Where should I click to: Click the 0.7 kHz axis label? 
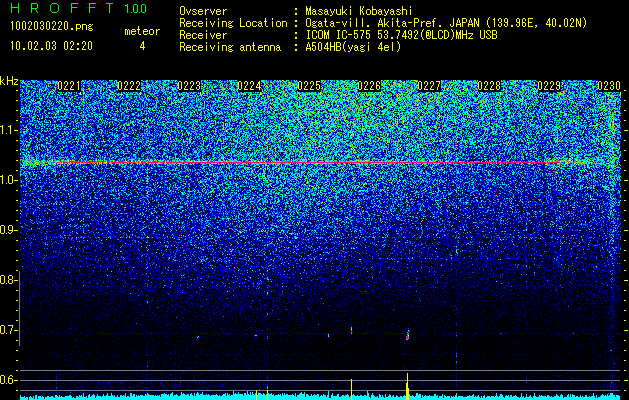7,330
